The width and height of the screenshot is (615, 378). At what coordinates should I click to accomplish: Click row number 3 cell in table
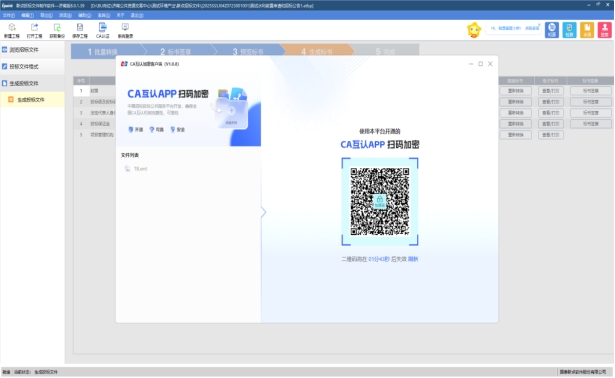click(81, 113)
